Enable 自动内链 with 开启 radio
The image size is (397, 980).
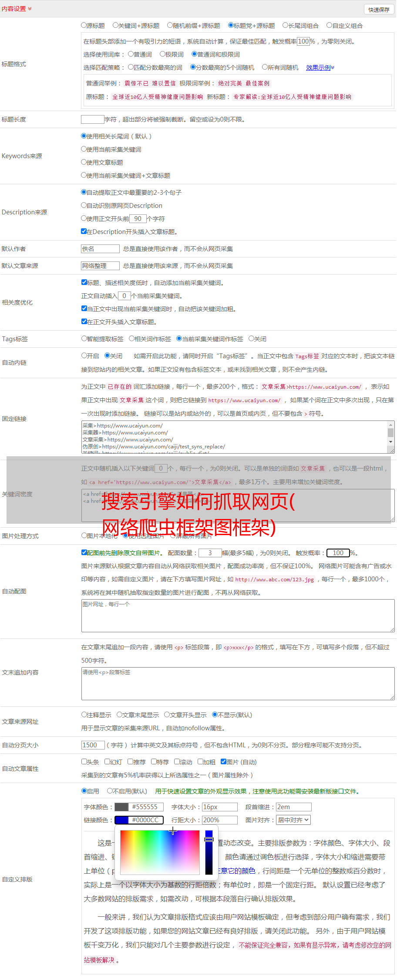click(x=84, y=356)
